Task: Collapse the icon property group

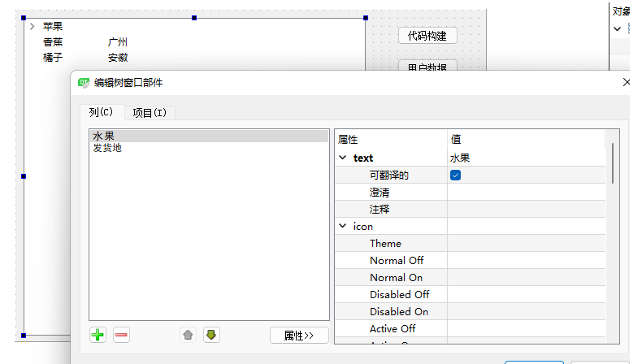Action: pos(343,226)
